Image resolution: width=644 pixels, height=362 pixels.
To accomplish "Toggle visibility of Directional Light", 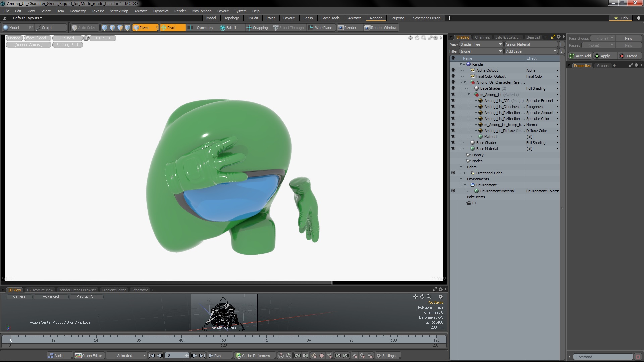I will click(453, 173).
